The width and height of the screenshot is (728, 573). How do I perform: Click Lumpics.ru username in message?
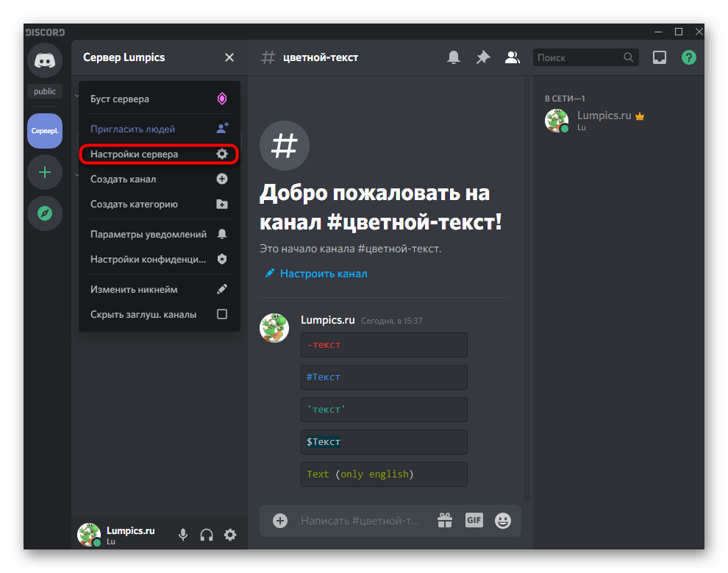click(327, 320)
